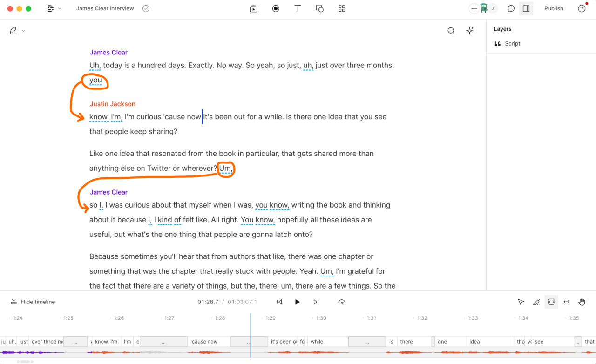Toggle the right sidebar panel icon

tap(526, 8)
